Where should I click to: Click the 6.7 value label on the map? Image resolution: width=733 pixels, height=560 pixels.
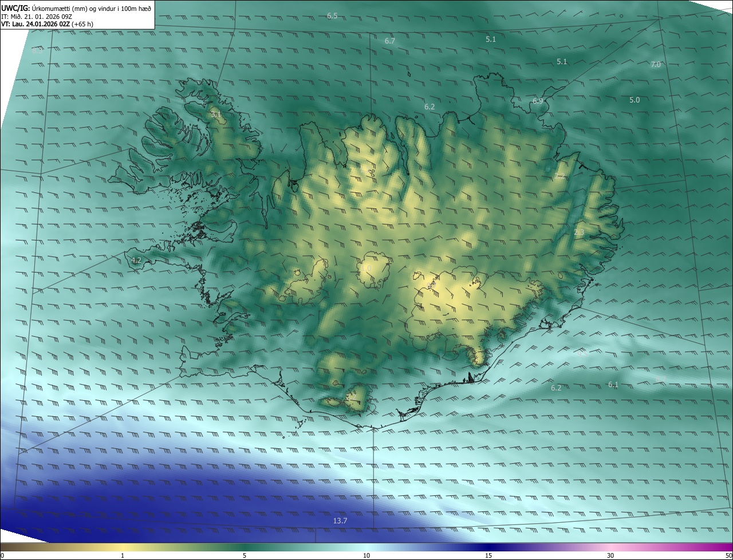pos(390,41)
